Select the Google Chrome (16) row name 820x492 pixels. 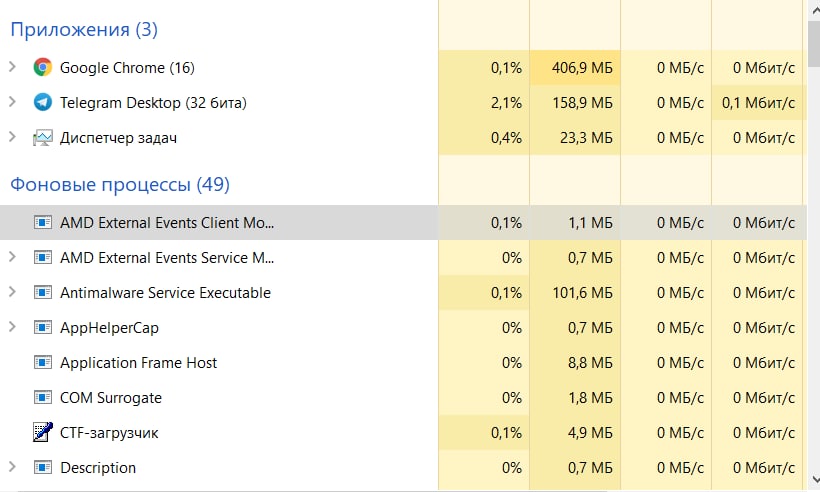[x=127, y=68]
